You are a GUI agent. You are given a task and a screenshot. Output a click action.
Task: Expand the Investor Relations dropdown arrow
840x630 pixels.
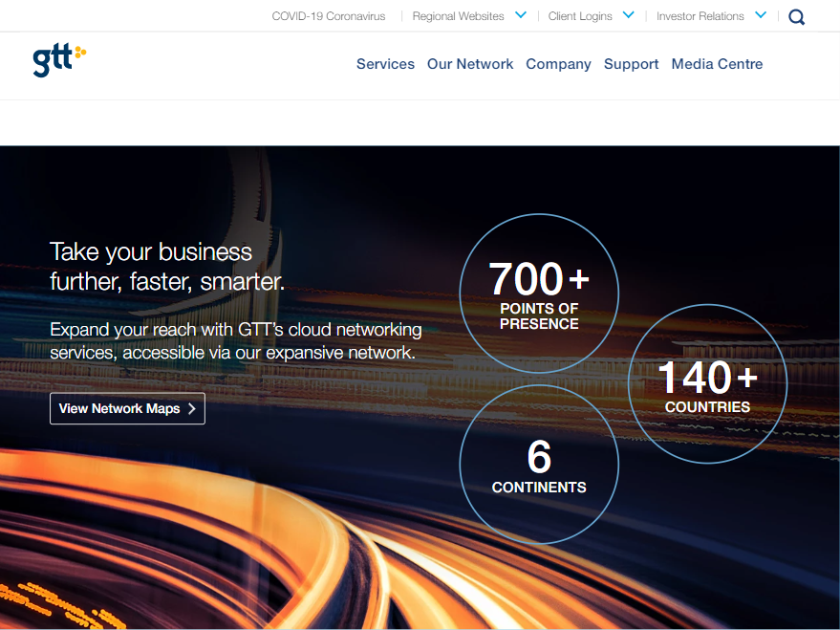[x=761, y=15]
